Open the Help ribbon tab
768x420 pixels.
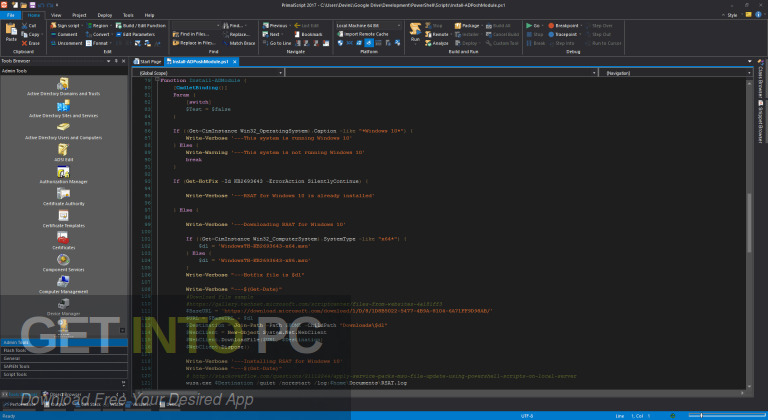[149, 15]
